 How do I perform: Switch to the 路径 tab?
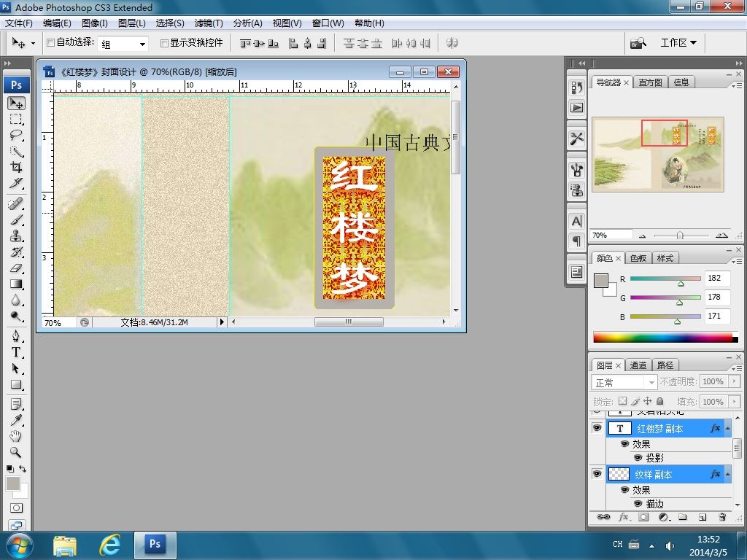point(665,365)
